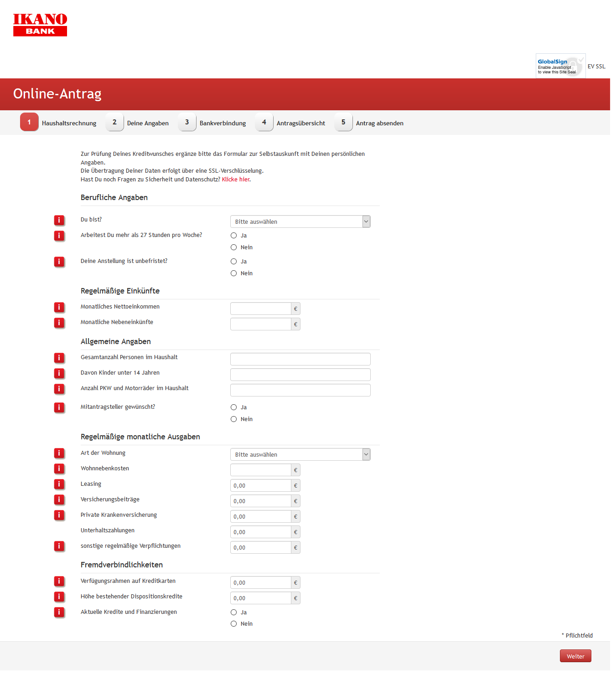Click the Höhe bestehender Dispositionskredite field
Screen dimensions: 611x700
[261, 598]
